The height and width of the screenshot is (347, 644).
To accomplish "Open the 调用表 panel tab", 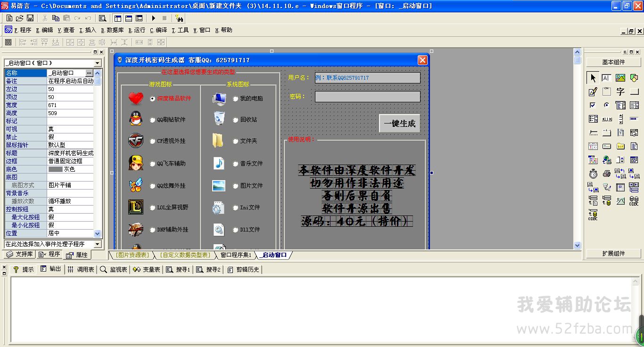I will click(x=81, y=269).
